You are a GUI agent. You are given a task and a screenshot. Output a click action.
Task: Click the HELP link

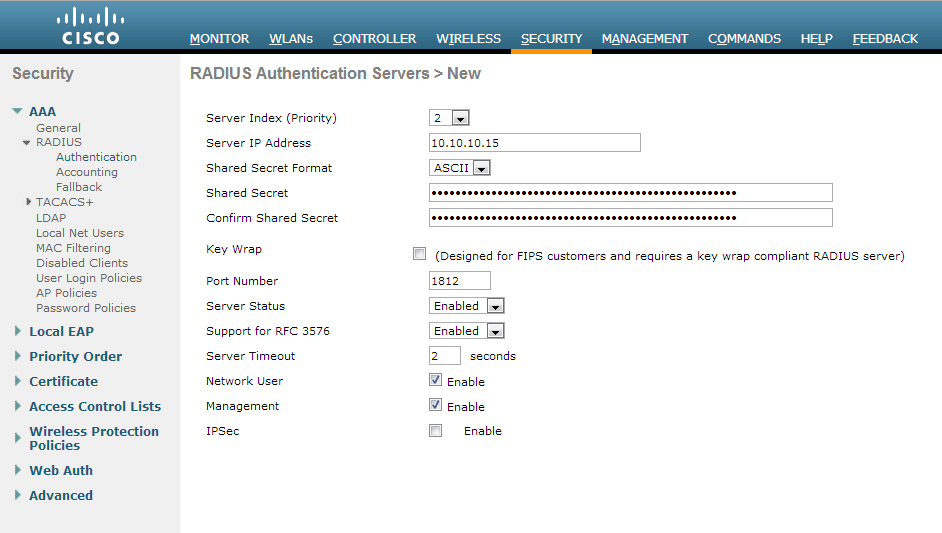(x=816, y=38)
